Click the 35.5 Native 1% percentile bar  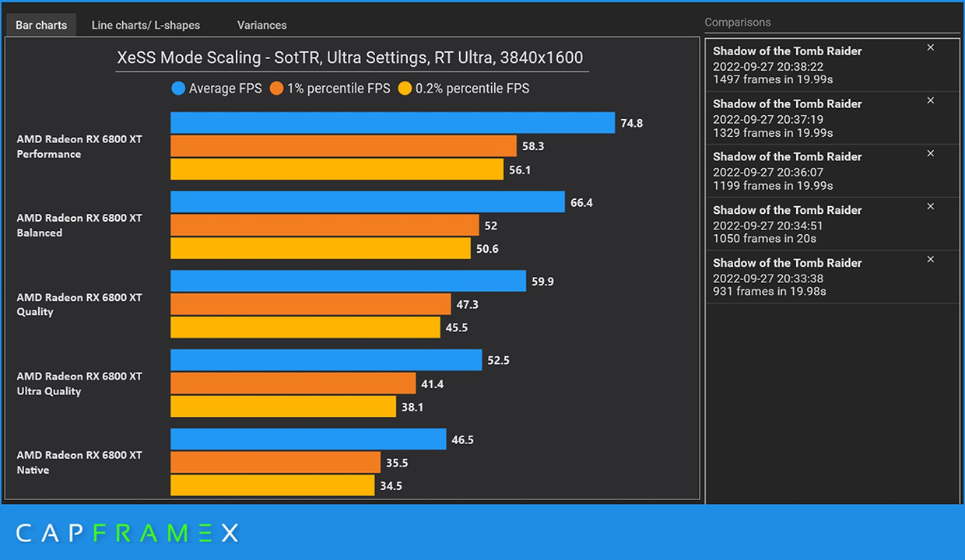276,463
